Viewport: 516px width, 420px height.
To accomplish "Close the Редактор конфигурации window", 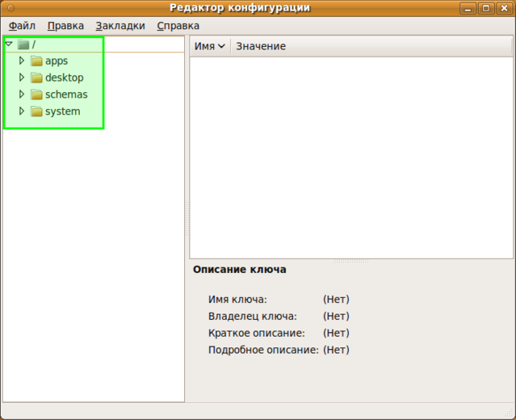I will [504, 8].
